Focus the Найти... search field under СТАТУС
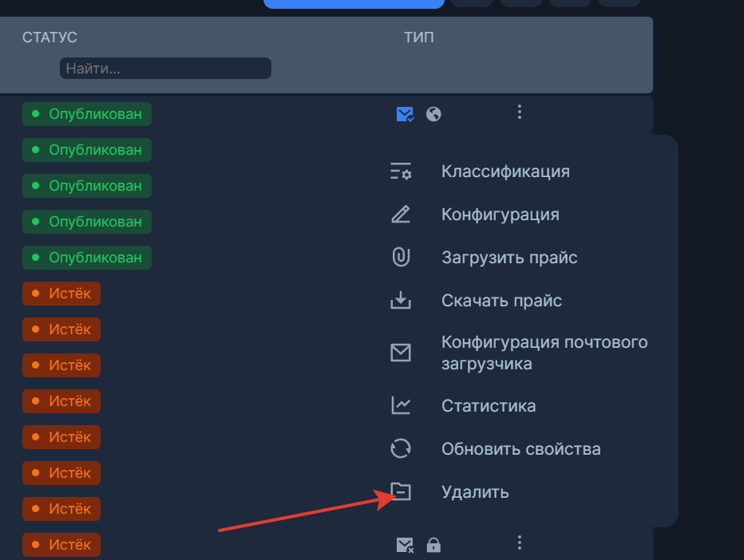 [165, 69]
